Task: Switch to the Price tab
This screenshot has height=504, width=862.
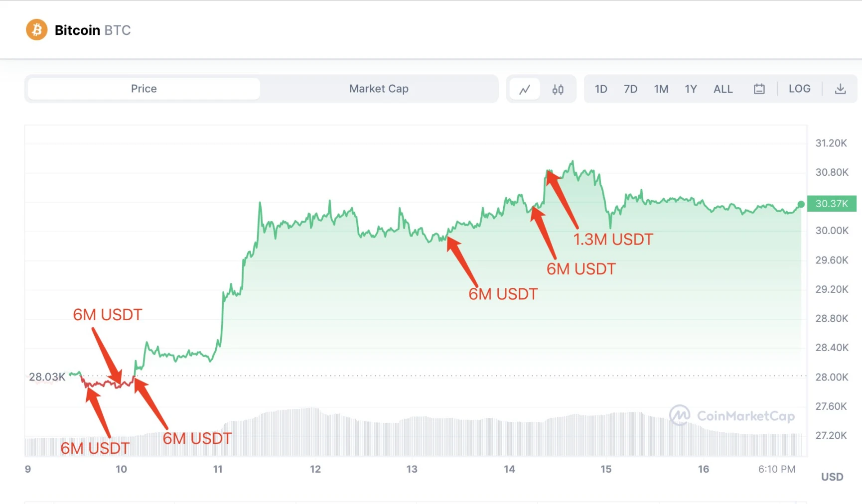Action: click(x=144, y=89)
